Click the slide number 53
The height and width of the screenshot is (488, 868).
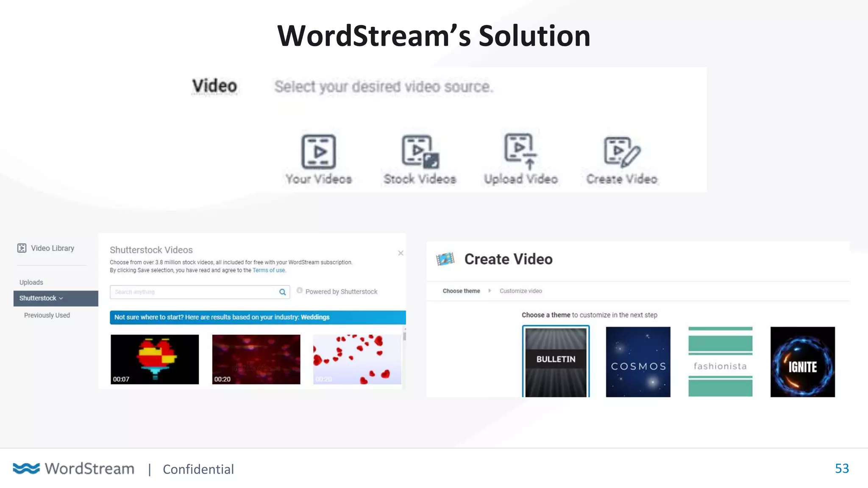tap(842, 468)
